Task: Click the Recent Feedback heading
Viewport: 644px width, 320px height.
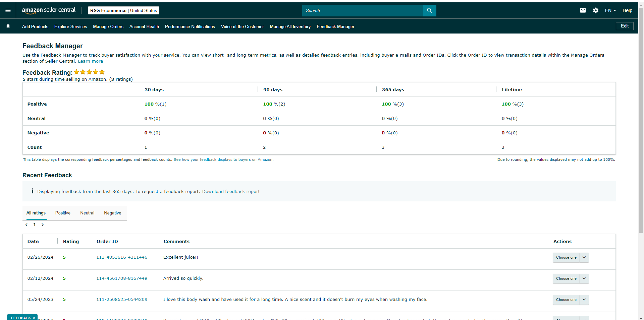Action: 47,175
